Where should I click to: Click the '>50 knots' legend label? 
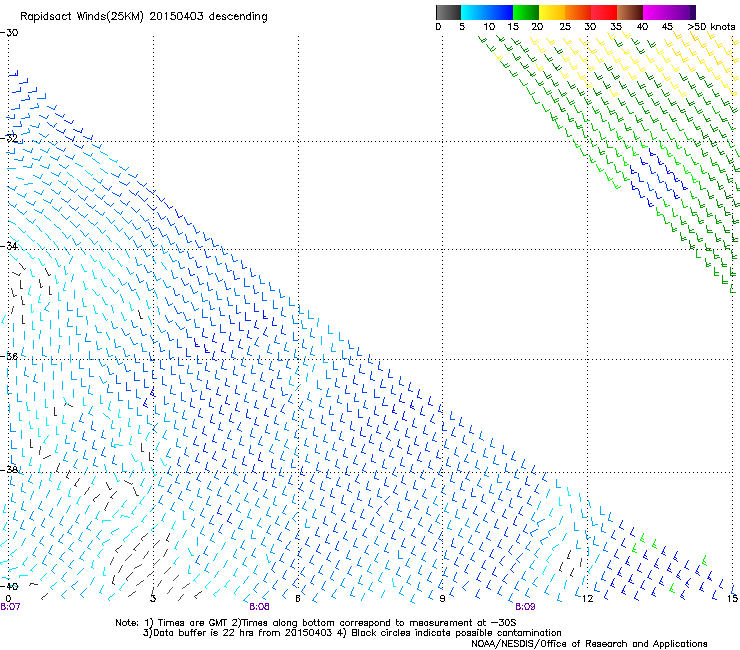click(711, 27)
